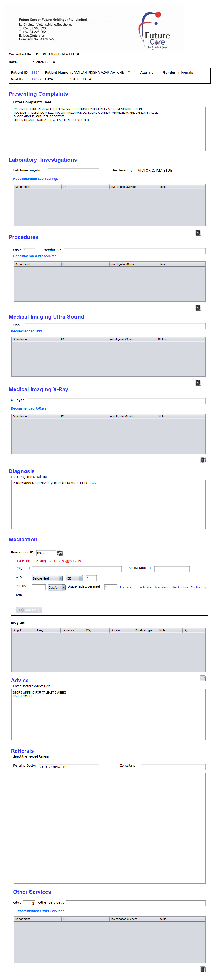Click the Consultant input field
This screenshot has height=980, width=211.
[x=173, y=767]
